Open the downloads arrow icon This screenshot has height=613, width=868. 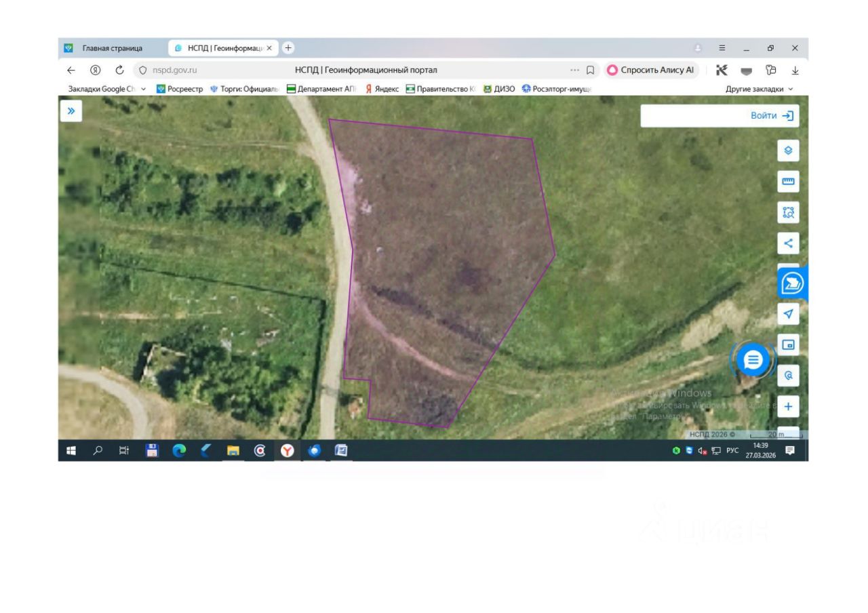pyautogui.click(x=795, y=70)
